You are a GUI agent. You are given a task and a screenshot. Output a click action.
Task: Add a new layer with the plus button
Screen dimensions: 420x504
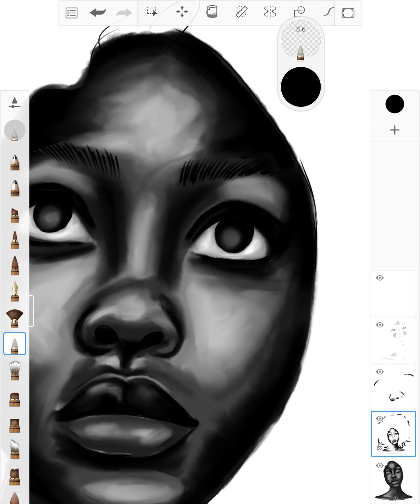click(395, 130)
